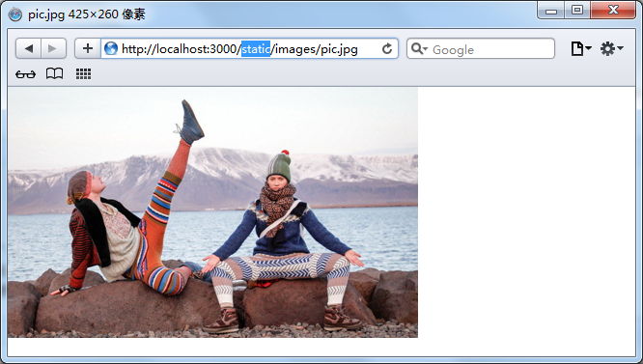
Task: Click the highlighted 'static' text in URL
Action: coord(256,49)
